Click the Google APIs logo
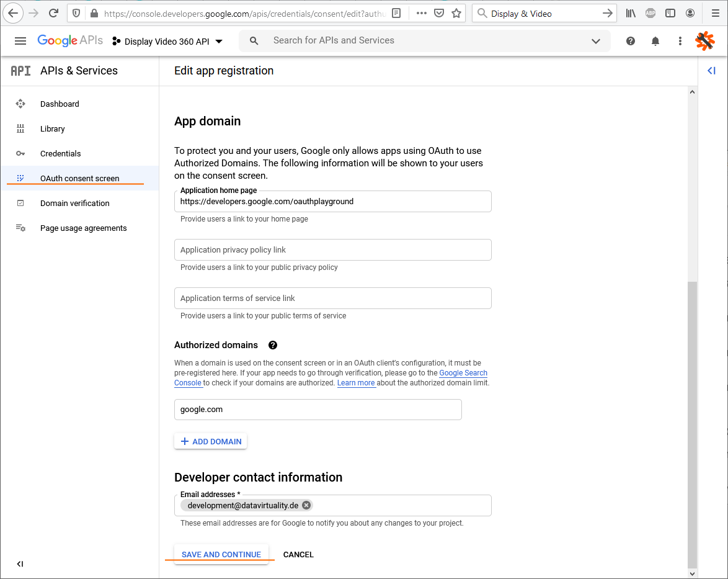The width and height of the screenshot is (728, 579). click(70, 40)
